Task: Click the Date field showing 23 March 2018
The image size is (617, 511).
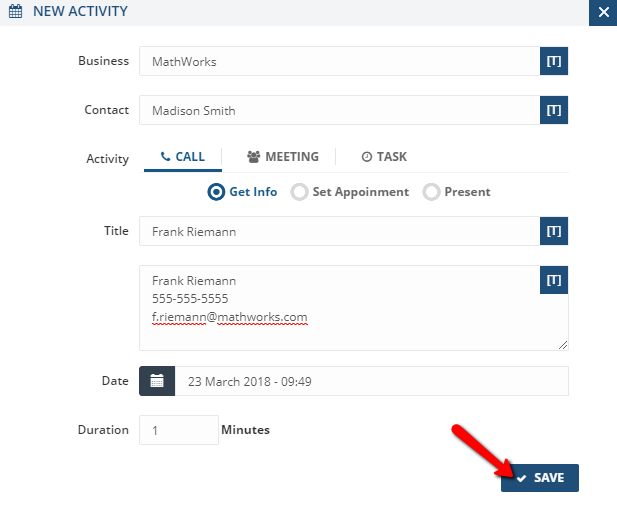Action: 371,381
